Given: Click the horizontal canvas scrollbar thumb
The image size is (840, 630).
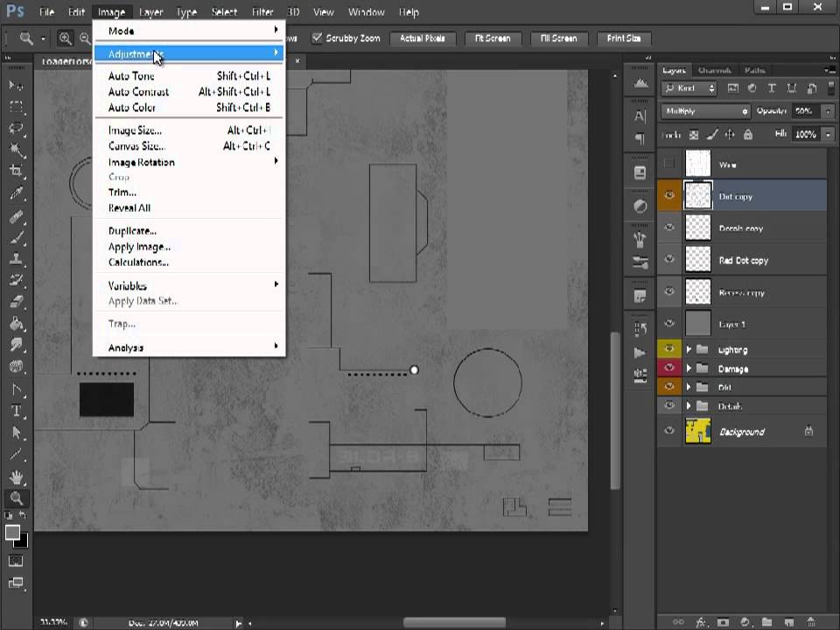Looking at the screenshot, I should (454, 622).
